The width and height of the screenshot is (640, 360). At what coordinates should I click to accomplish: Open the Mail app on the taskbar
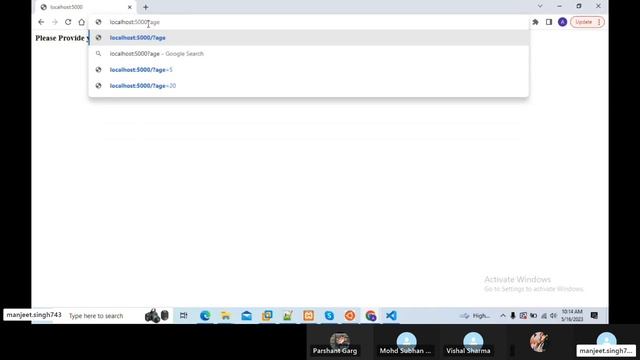(x=247, y=316)
